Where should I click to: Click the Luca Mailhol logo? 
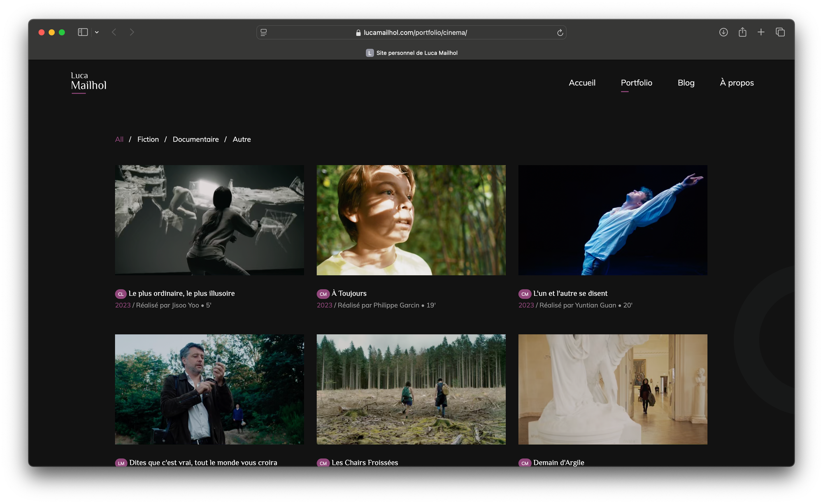(88, 81)
